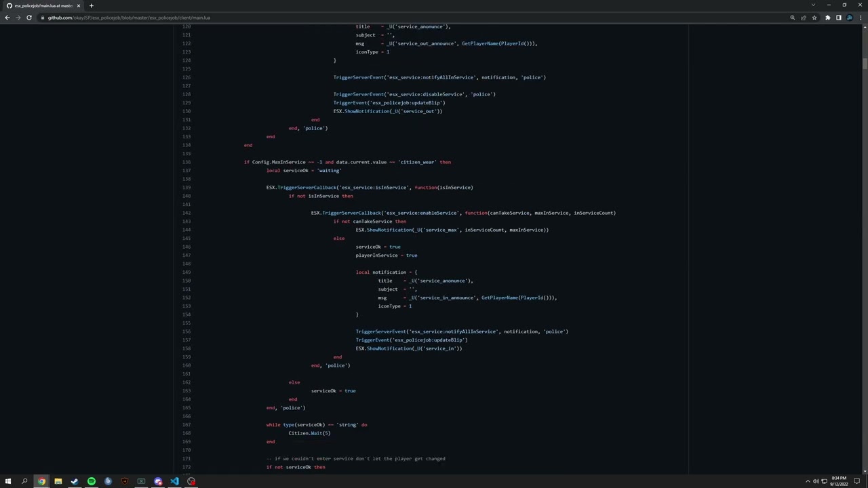
Task: Toggle the browser side panel
Action: pos(839,18)
